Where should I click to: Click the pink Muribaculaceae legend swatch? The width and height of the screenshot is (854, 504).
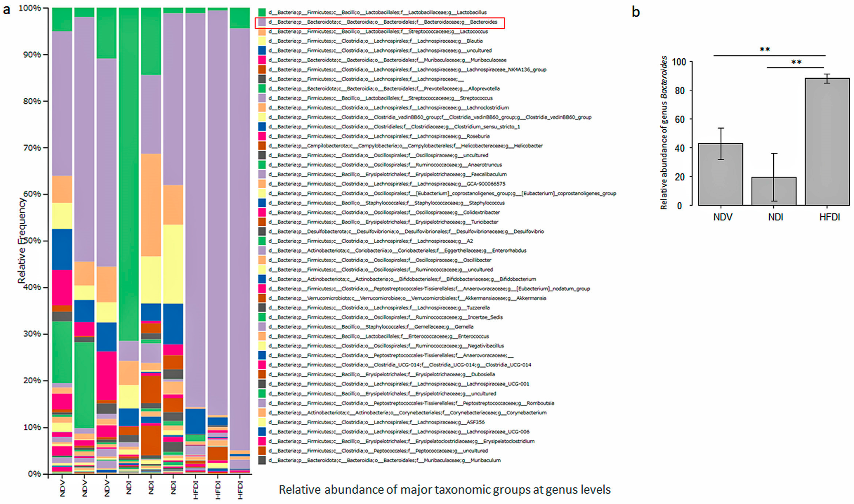click(x=262, y=60)
